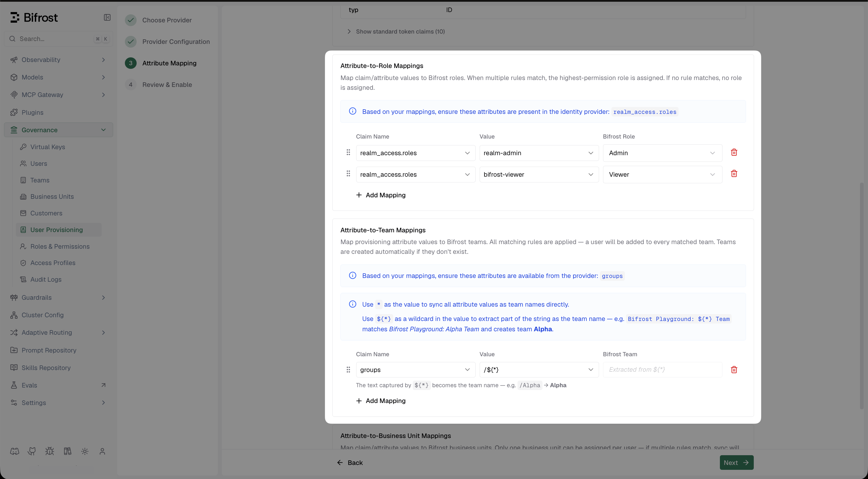This screenshot has height=479, width=868.
Task: Toggle the light/dark theme sun icon
Action: click(85, 451)
